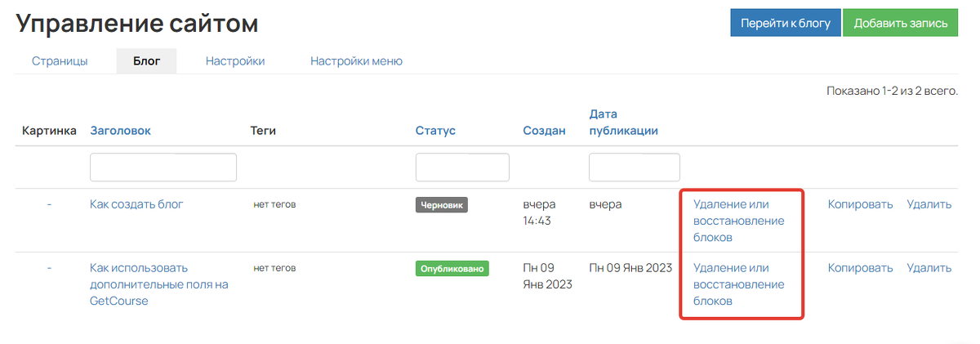
Task: Sort by the «Статус» column header
Action: click(435, 131)
